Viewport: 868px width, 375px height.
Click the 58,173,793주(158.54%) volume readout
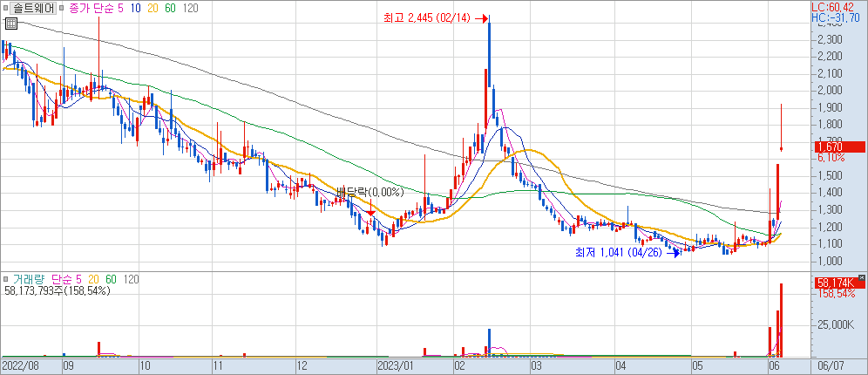[x=57, y=290]
